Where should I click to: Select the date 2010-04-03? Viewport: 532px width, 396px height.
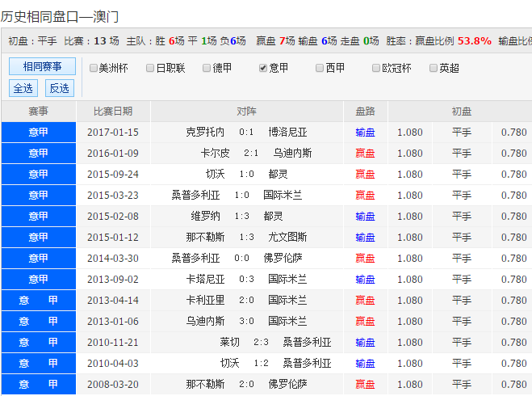click(113, 364)
